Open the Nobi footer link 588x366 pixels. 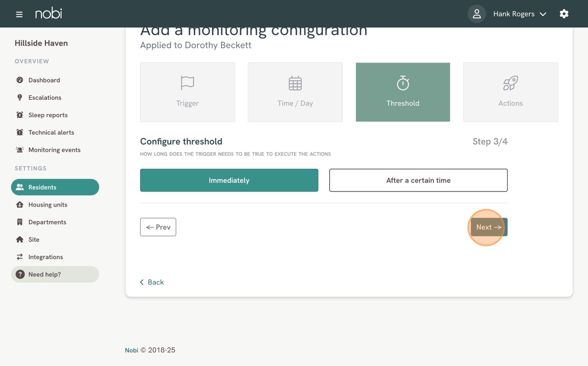click(132, 350)
